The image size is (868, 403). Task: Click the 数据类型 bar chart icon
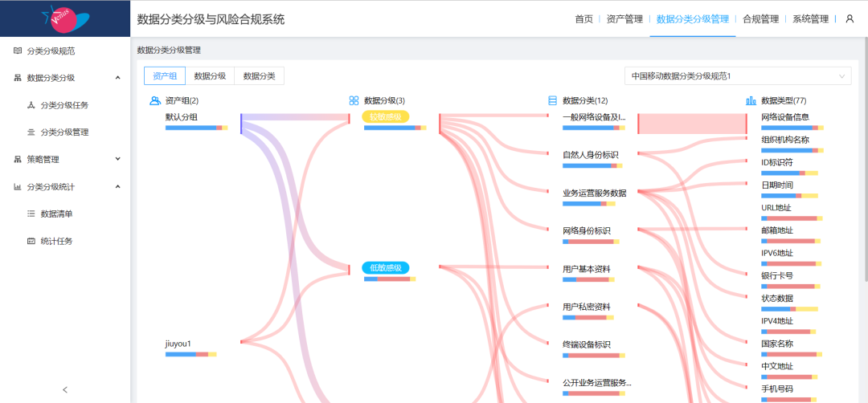pos(751,101)
